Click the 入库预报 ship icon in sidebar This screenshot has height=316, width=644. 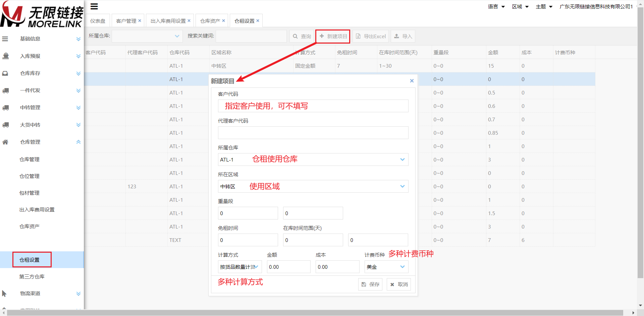point(5,56)
